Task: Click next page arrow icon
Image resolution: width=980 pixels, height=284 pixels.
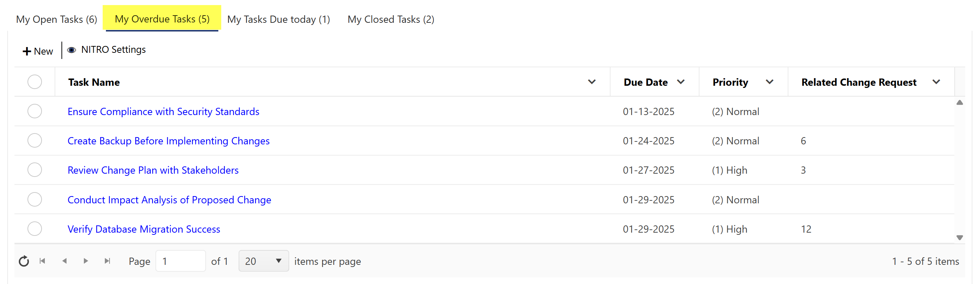Action: [x=86, y=261]
